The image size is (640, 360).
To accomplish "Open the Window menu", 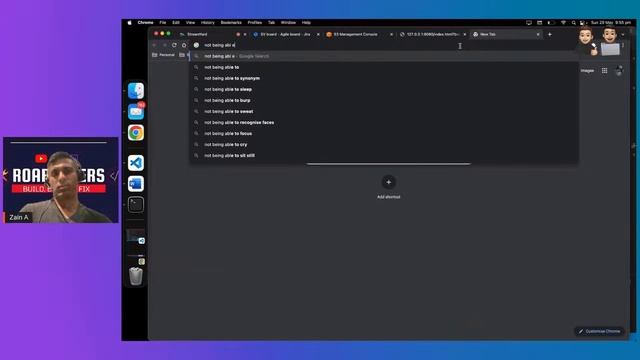I will pyautogui.click(x=288, y=23).
